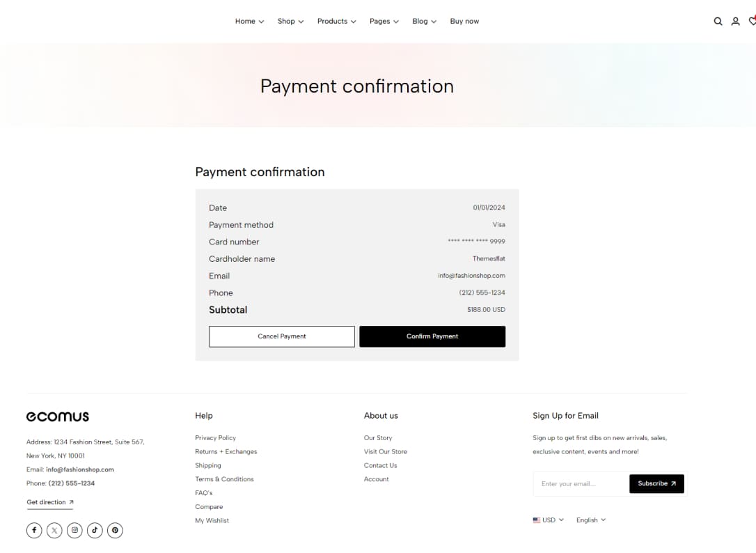Cancel the payment
Screen dimensions: 756x553
click(281, 336)
